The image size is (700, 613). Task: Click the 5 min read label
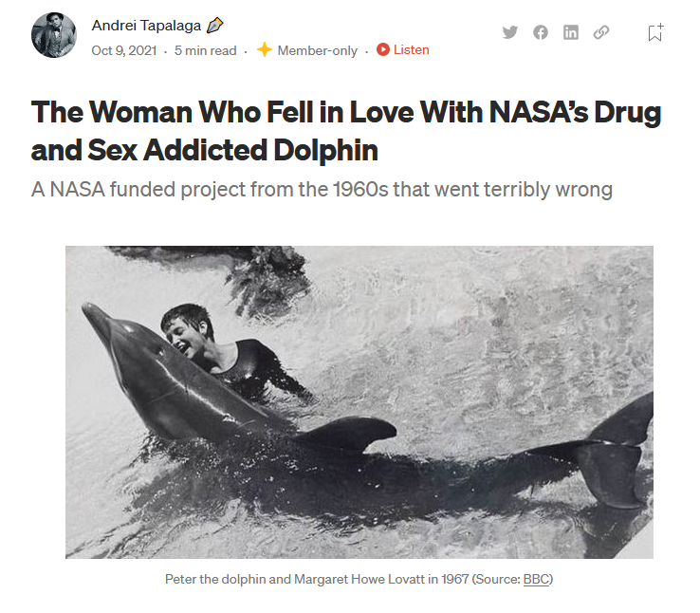206,50
